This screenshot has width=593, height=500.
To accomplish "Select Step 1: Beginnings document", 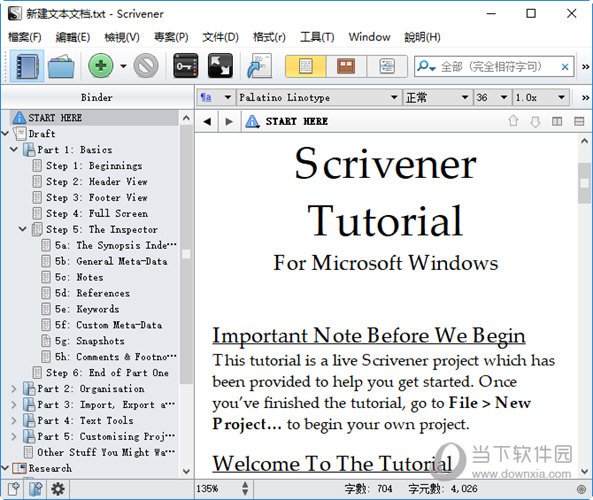I will [x=94, y=166].
